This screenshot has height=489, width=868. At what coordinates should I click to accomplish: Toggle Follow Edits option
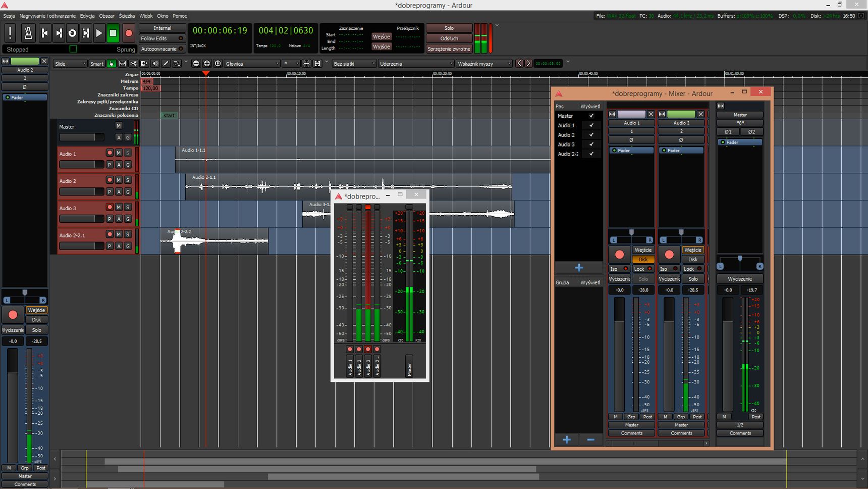coord(162,38)
